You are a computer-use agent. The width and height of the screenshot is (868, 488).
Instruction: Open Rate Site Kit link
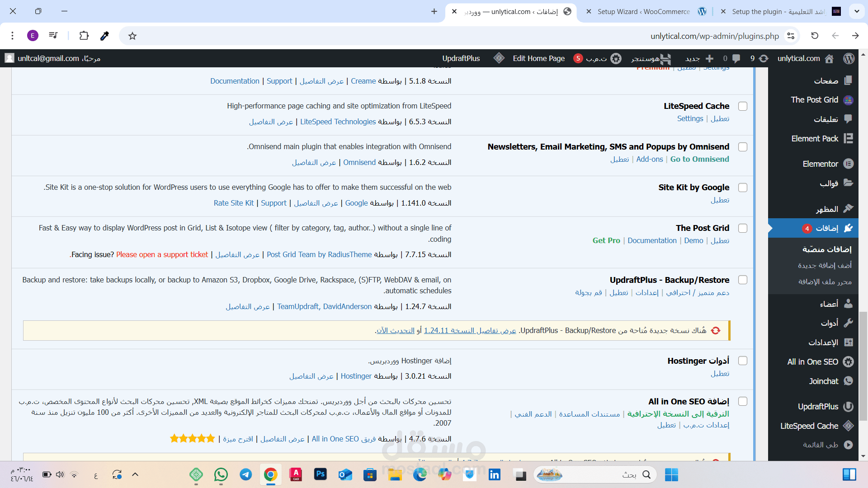[234, 203]
